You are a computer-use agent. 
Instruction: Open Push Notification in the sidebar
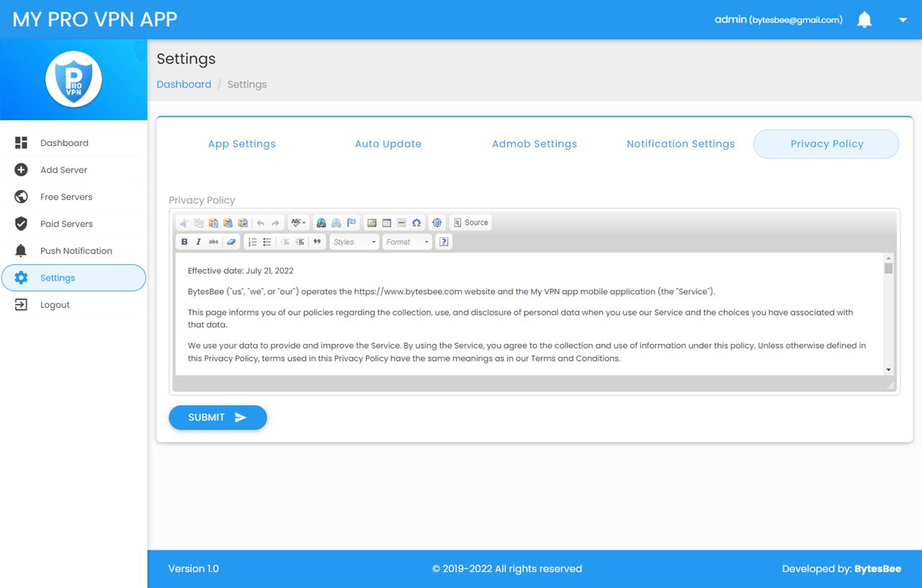pos(73,251)
